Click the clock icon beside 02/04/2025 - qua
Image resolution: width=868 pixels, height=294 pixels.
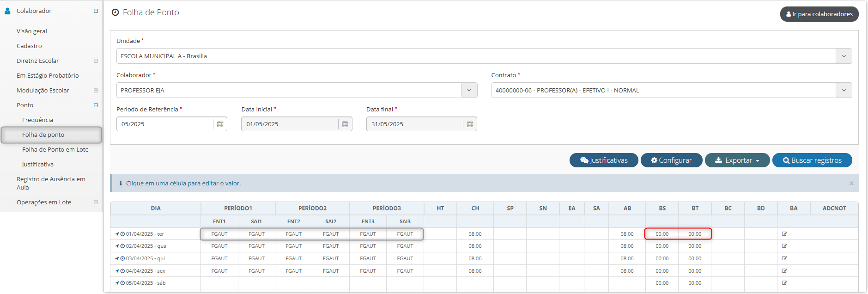[x=122, y=246]
